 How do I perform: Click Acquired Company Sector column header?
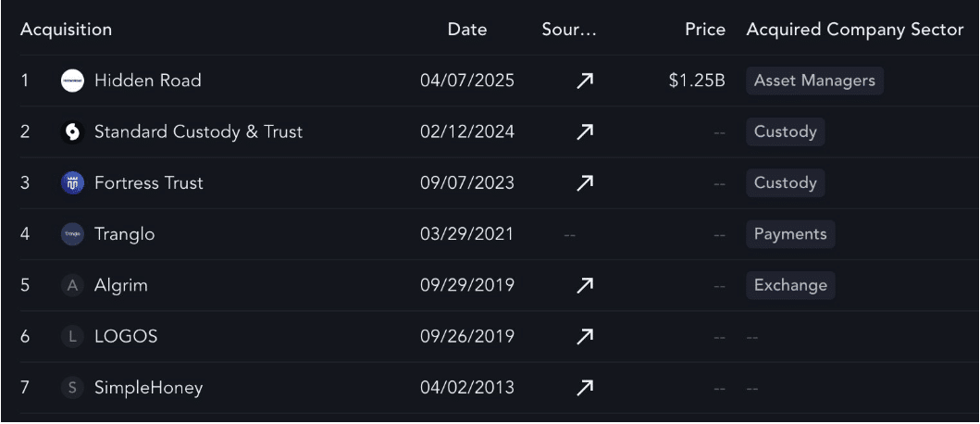tap(854, 30)
